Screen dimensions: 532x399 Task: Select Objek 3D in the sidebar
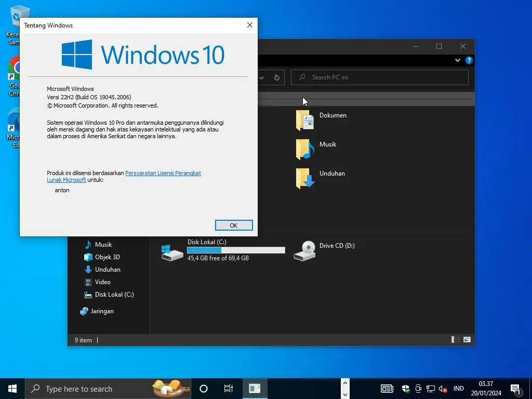[102, 257]
